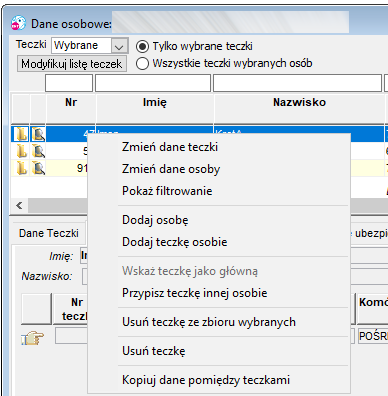Click the application icon in title bar
Screen dimensions: 388x396
coord(18,24)
